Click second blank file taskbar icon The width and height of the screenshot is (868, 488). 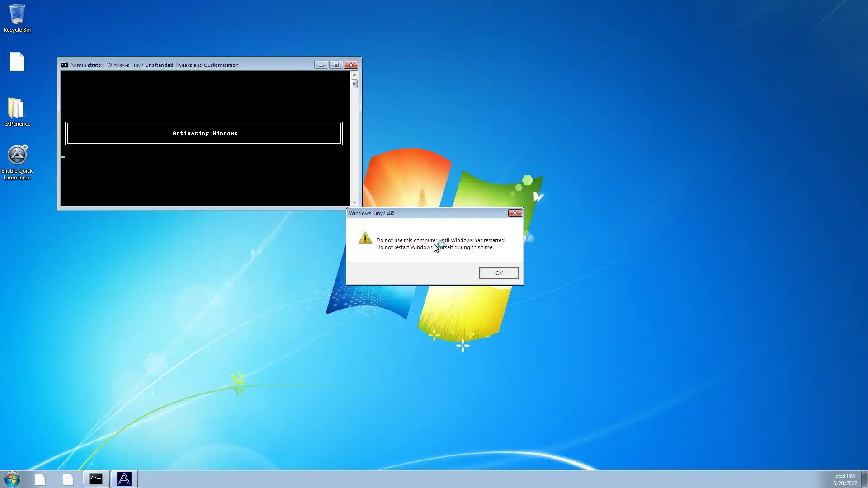[68, 479]
